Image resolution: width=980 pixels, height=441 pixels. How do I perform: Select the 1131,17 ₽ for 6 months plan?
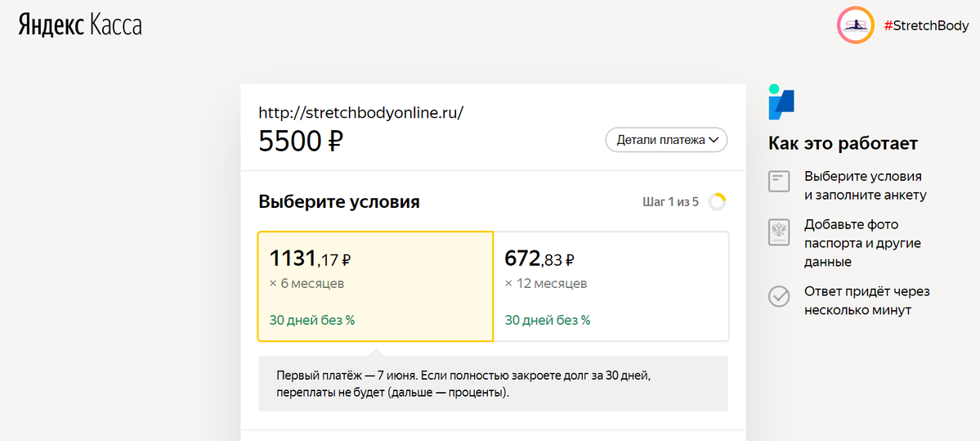tap(376, 286)
